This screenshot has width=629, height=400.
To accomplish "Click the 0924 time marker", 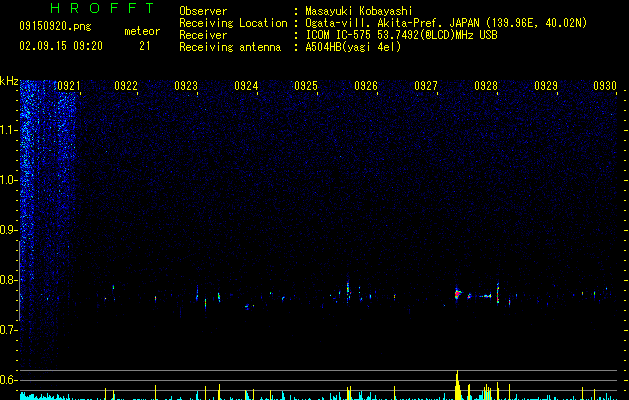I will pyautogui.click(x=246, y=86).
